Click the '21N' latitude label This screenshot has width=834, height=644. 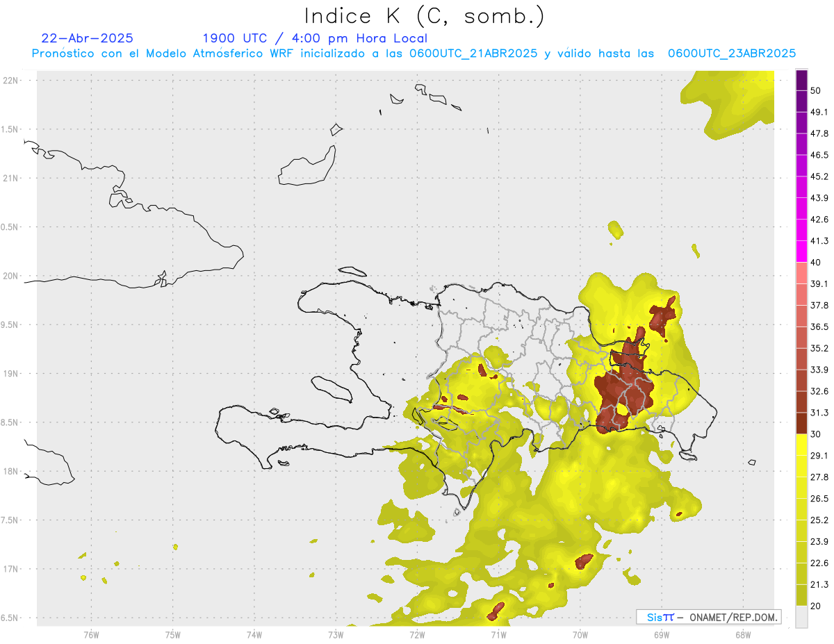[11, 179]
